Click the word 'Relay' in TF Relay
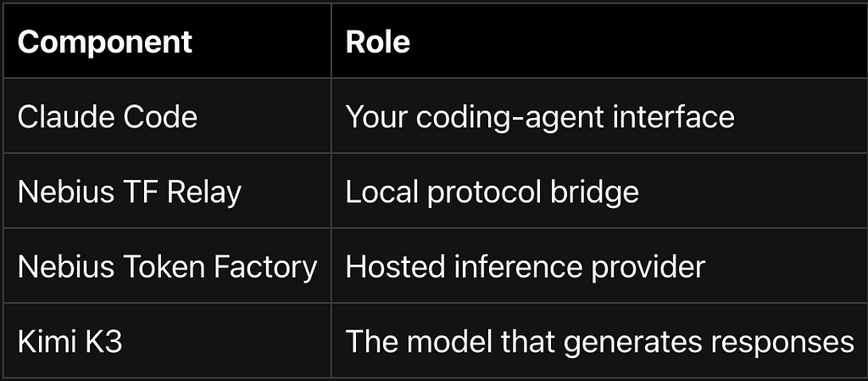868x381 pixels. tap(204, 193)
